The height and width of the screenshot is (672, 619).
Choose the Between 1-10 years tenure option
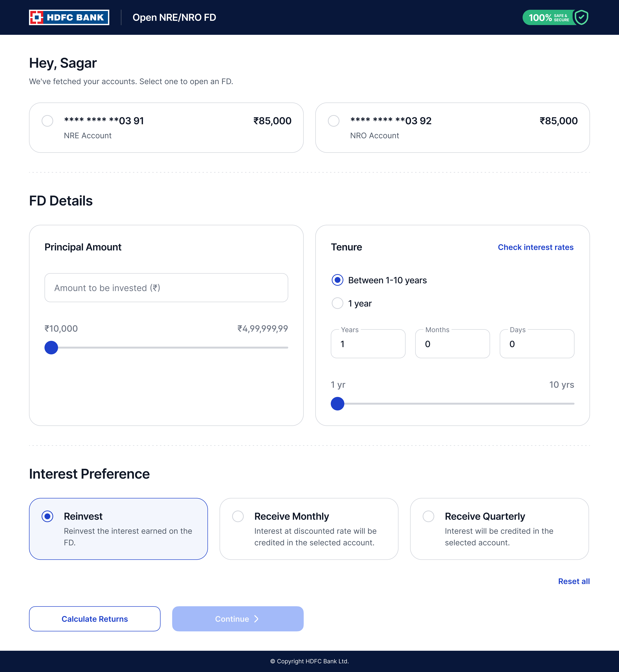tap(337, 280)
